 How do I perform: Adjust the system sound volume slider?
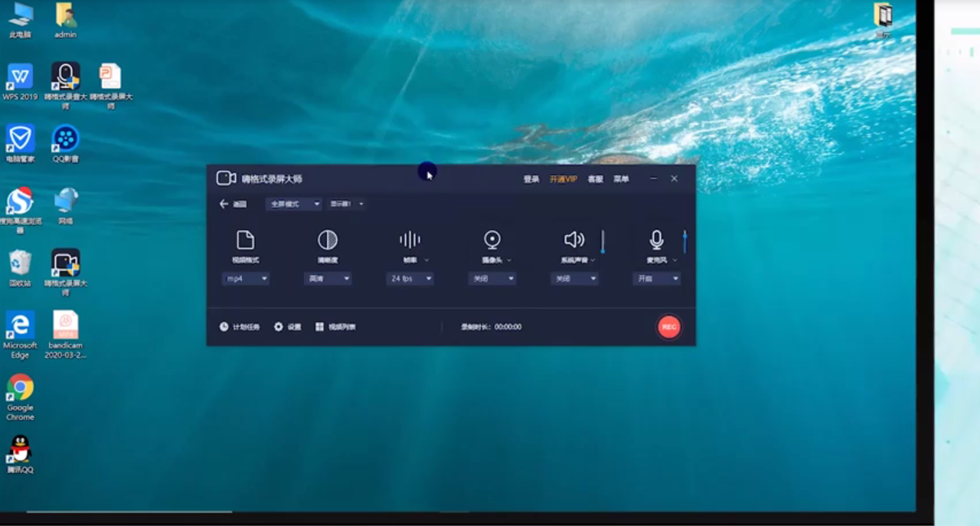coord(603,242)
